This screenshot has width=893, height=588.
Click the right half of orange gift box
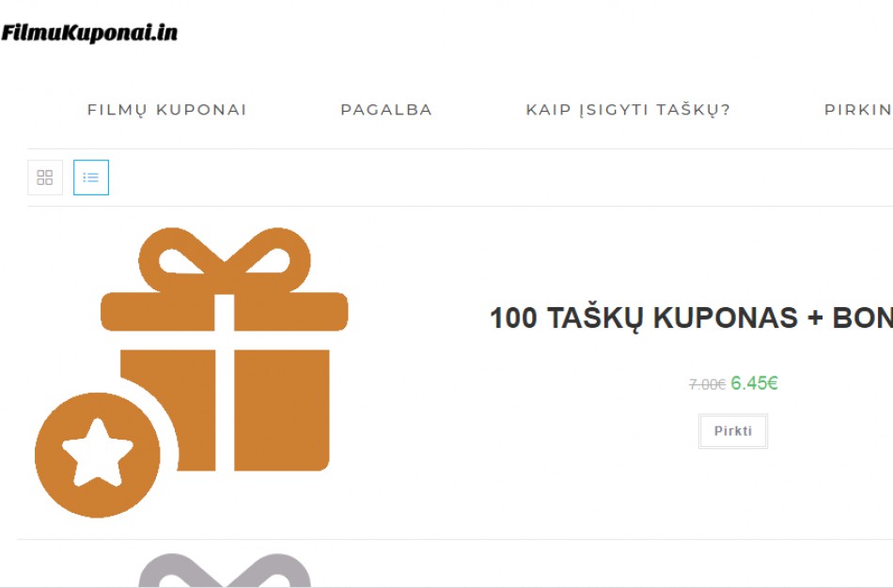pos(282,410)
